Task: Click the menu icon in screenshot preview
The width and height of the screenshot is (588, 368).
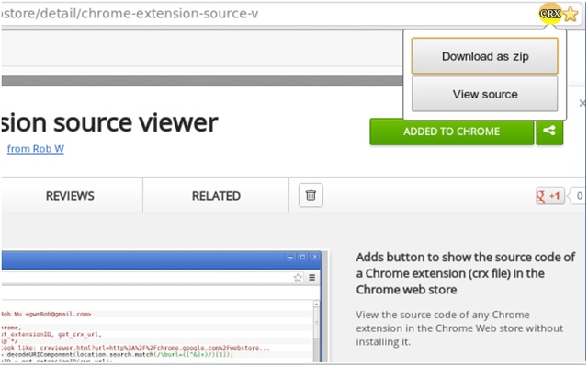Action: point(311,278)
